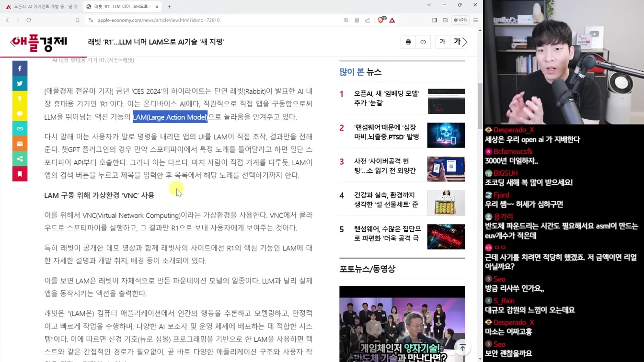Image resolution: width=644 pixels, height=362 pixels.
Task: Click the yellow KakaoStory share icon
Action: click(20, 99)
